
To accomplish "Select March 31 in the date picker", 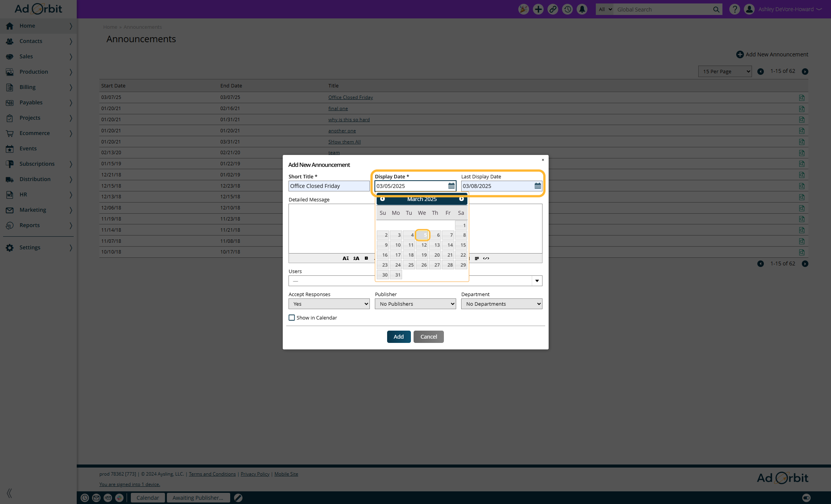I will pyautogui.click(x=396, y=275).
